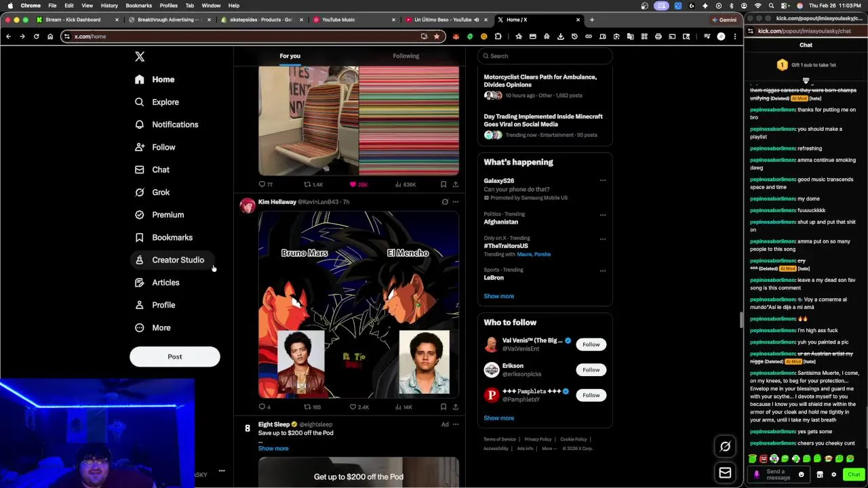Image resolution: width=868 pixels, height=488 pixels.
Task: Open the Motorcyclist Clears Path for Ambulance story
Action: 540,81
